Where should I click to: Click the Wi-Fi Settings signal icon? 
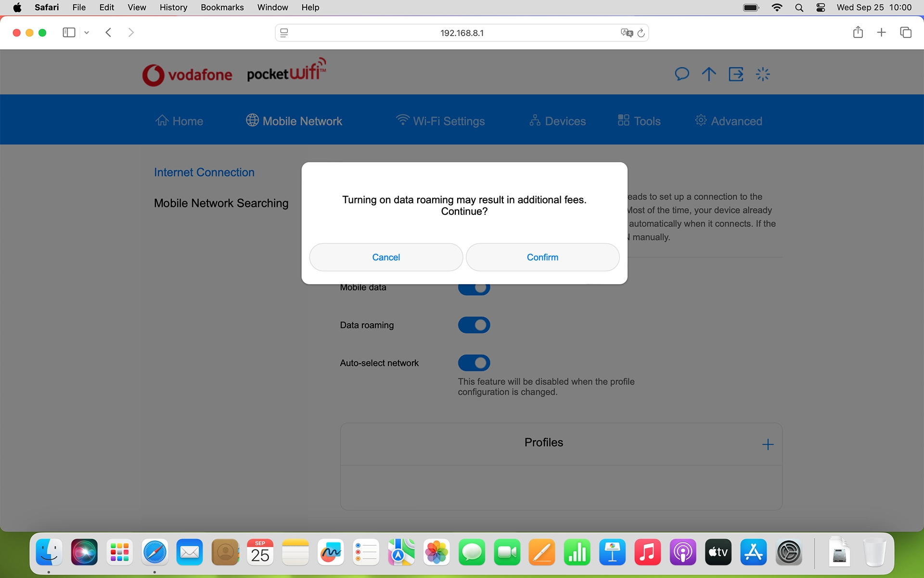[403, 120]
